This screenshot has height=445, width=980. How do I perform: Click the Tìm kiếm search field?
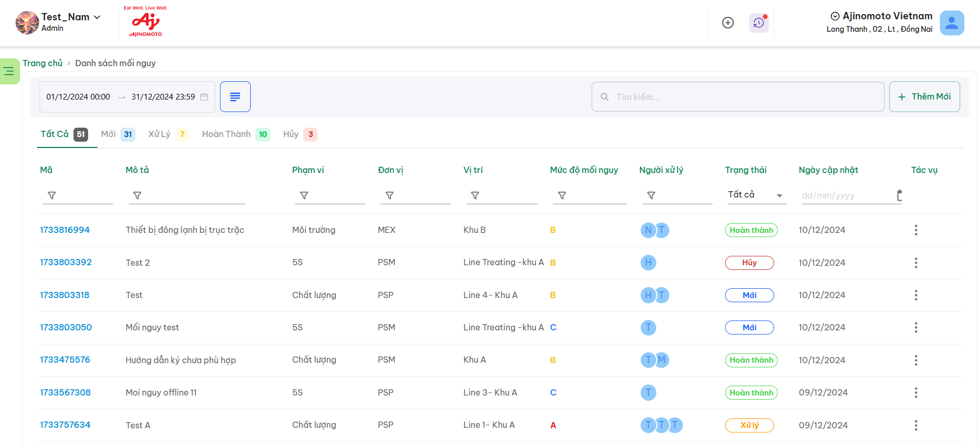[x=738, y=97]
